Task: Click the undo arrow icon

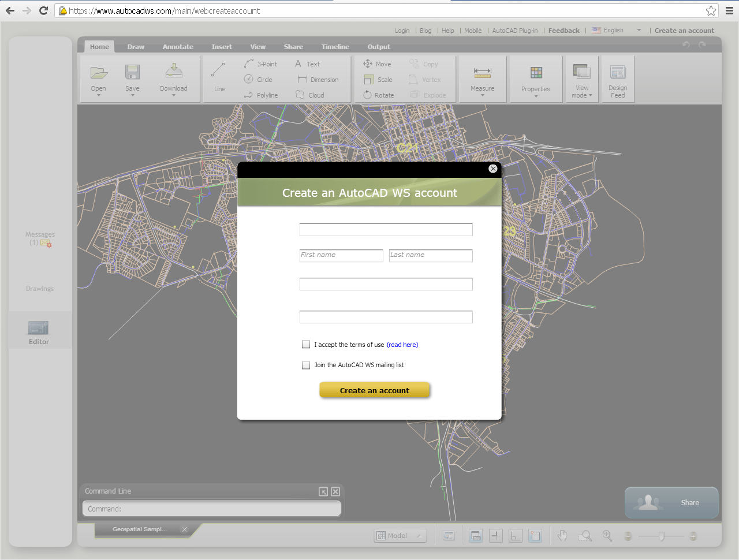Action: tap(686, 44)
